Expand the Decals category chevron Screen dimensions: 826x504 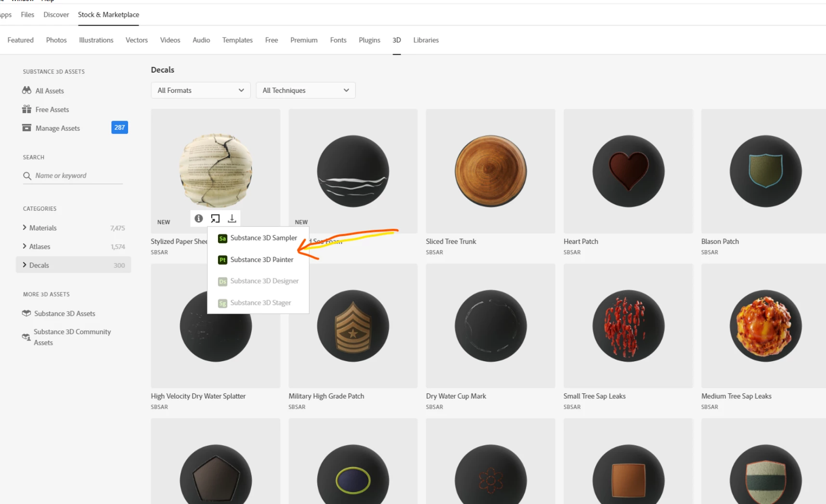click(x=25, y=265)
